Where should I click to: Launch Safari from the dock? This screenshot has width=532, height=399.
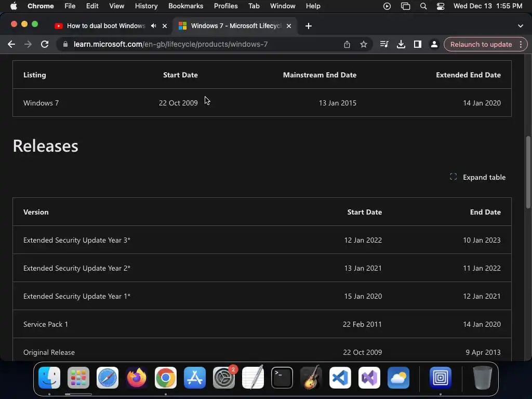(108, 377)
